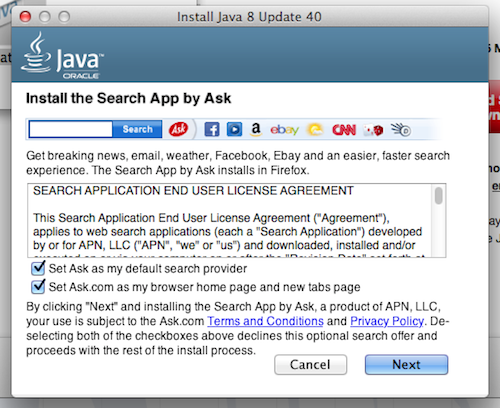Uncheck Set Ask.com as browser home page
Screen dimensions: 500x408
coord(38,287)
